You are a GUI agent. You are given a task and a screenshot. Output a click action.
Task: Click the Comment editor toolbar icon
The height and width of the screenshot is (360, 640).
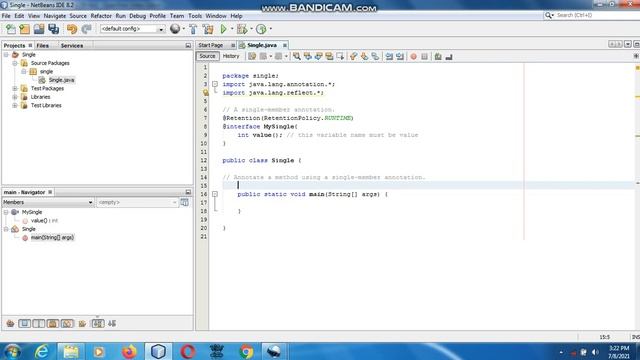[438, 57]
